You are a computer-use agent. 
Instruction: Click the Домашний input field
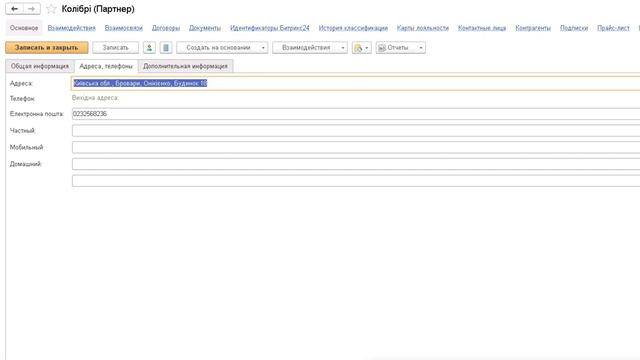tap(356, 164)
